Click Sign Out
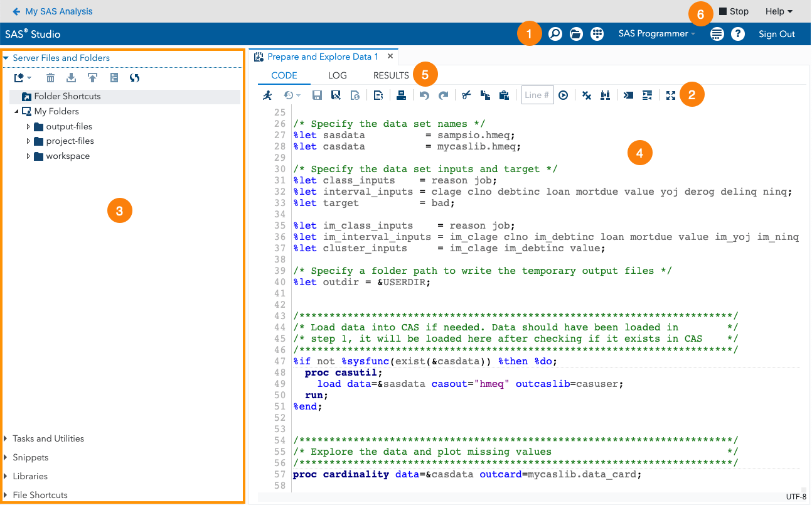Image resolution: width=812 pixels, height=505 pixels. (x=777, y=34)
